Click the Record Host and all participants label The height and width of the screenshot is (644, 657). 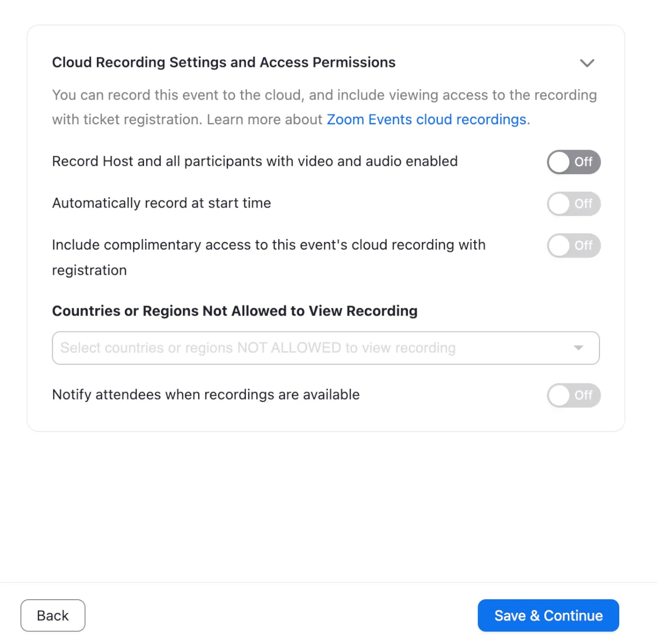coord(255,162)
